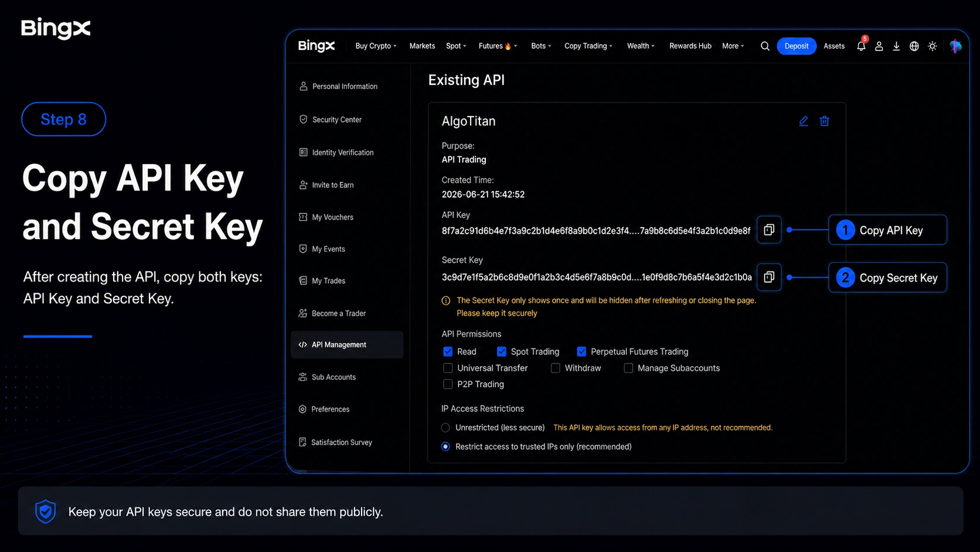This screenshot has height=552, width=980.
Task: Click created time 2026-06-21 15:42:52
Action: point(483,194)
